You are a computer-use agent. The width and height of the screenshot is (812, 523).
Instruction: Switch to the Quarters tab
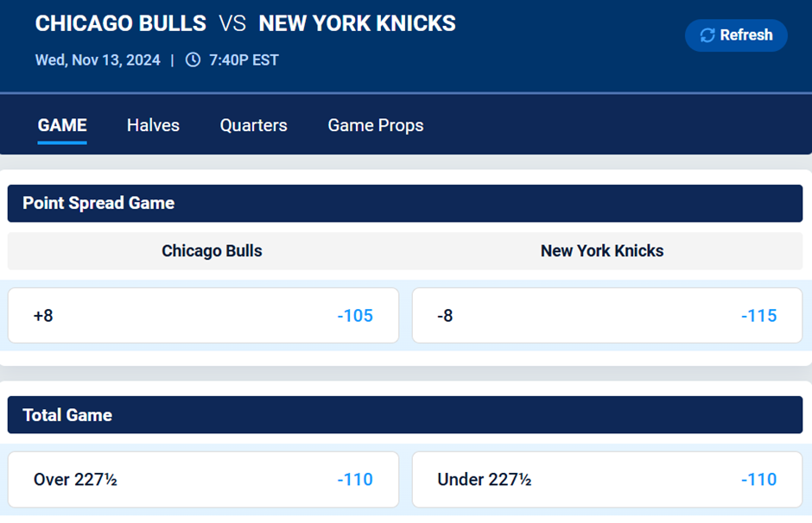253,125
